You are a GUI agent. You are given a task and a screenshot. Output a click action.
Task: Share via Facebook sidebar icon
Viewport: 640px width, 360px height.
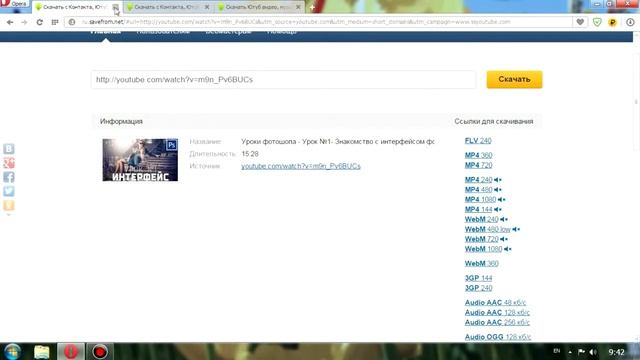[9, 177]
